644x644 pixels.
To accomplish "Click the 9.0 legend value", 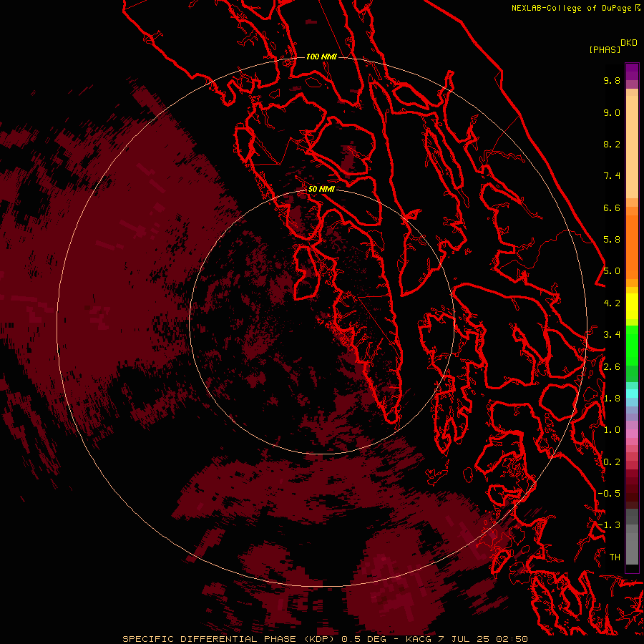I will [612, 112].
